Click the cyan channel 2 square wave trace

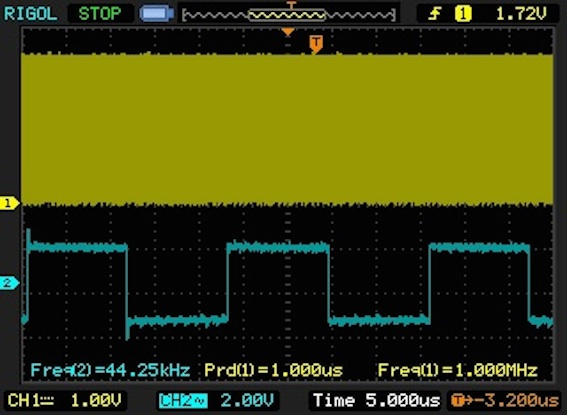tap(287, 284)
